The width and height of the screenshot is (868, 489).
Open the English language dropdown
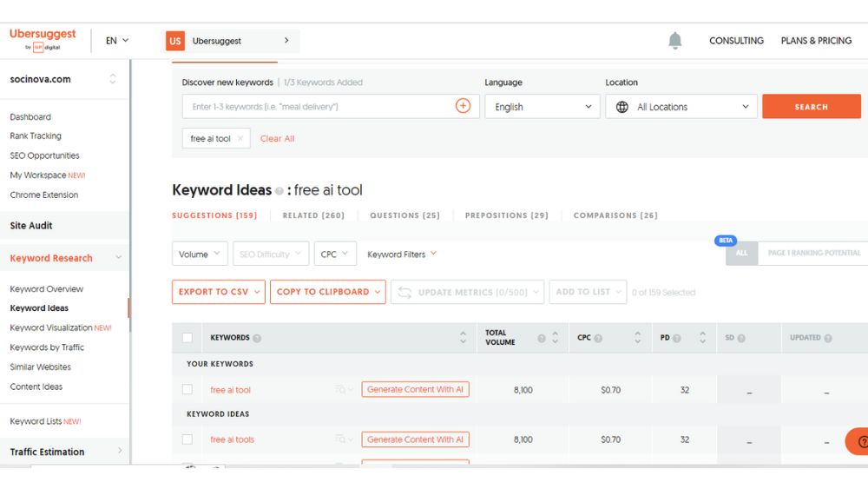pyautogui.click(x=542, y=106)
